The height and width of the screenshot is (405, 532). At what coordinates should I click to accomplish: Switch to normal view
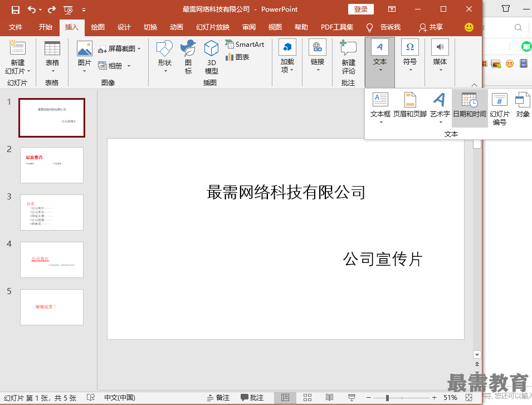pyautogui.click(x=285, y=398)
